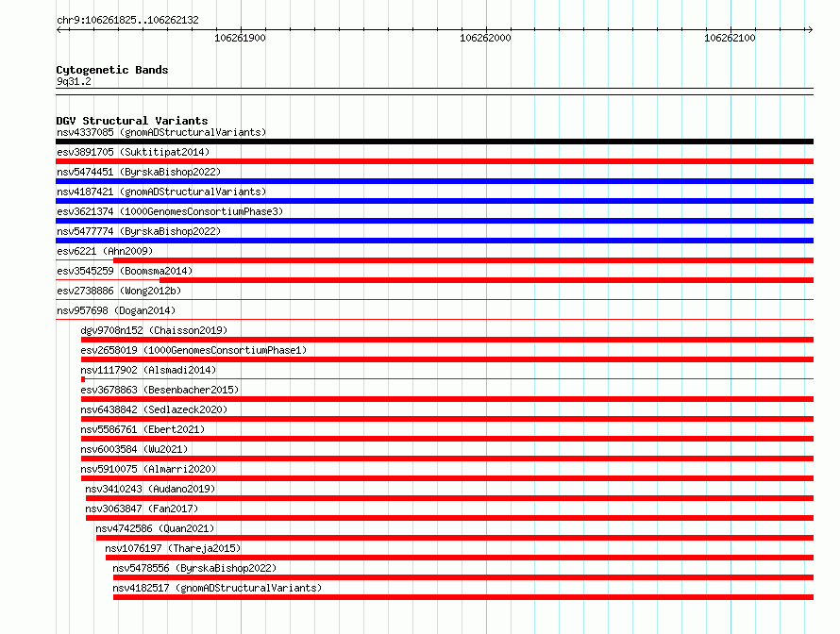Click the red nsv3063847 variant bar
The image size is (840, 634).
click(x=449, y=518)
